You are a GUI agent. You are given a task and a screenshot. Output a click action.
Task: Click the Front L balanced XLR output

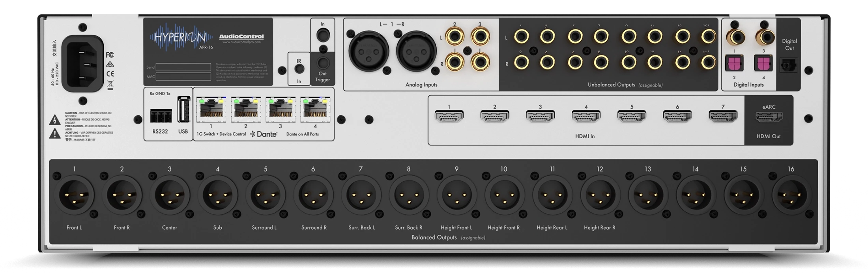tap(74, 195)
